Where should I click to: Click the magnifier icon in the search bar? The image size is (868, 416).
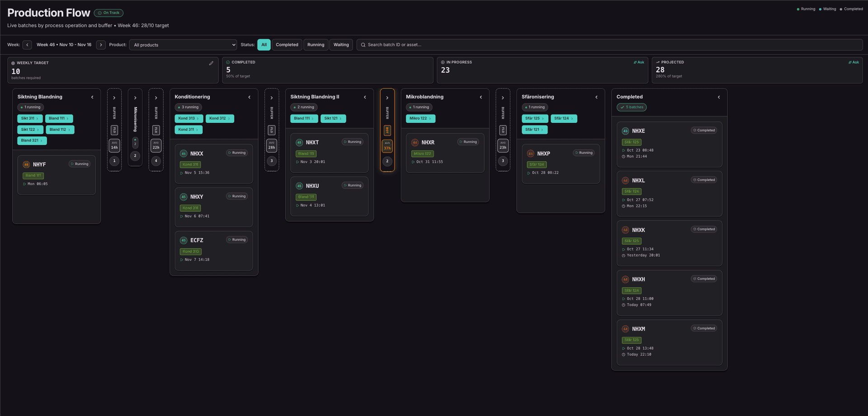click(363, 45)
